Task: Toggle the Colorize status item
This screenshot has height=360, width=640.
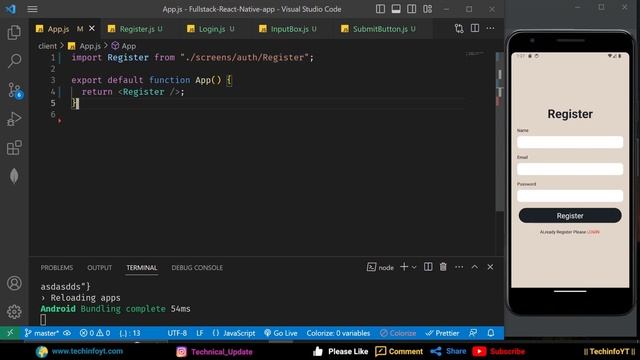Action: coord(398,333)
